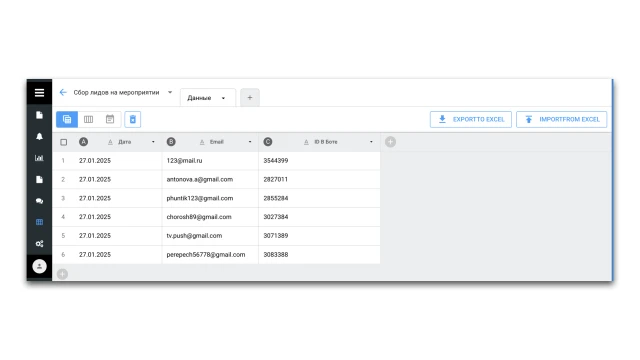Image resolution: width=640 pixels, height=360 pixels.
Task: Select the ID cell 2827011
Action: click(x=319, y=179)
